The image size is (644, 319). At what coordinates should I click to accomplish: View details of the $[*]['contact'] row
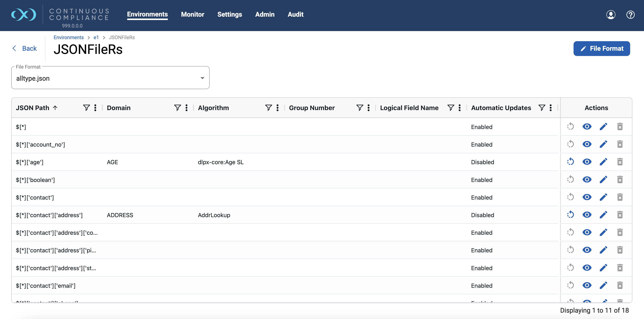(587, 197)
